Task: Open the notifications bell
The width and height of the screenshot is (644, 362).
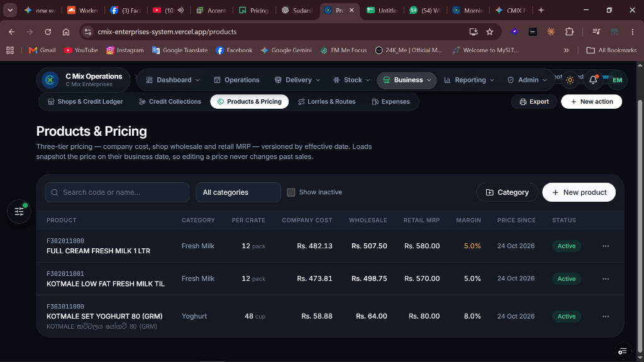Action: tap(593, 80)
